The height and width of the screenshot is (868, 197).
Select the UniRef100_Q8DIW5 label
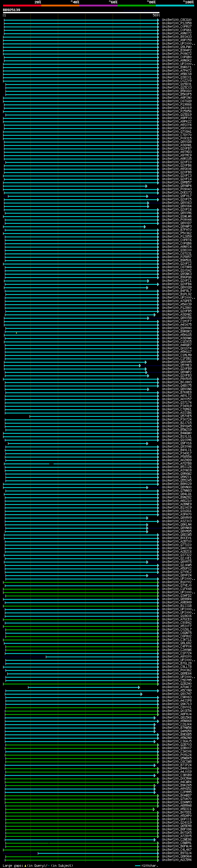[x=176, y=535]
